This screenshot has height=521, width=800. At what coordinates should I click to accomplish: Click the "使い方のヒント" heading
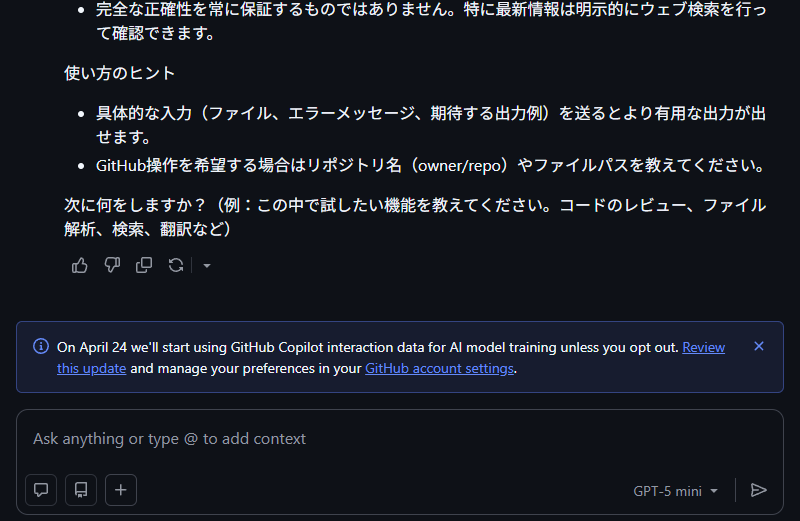pos(120,73)
